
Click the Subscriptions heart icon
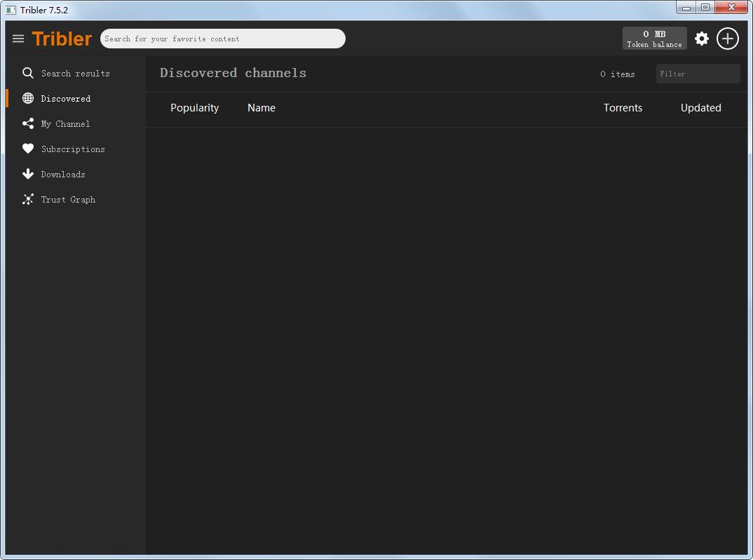(x=28, y=149)
